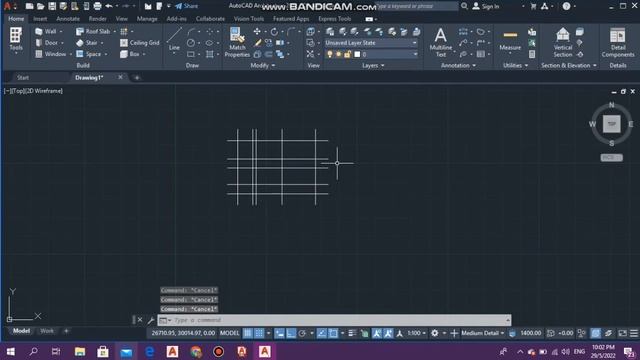Screen dimensions: 640x360
Task: Toggle ortho mode in status bar
Action: coord(291,333)
